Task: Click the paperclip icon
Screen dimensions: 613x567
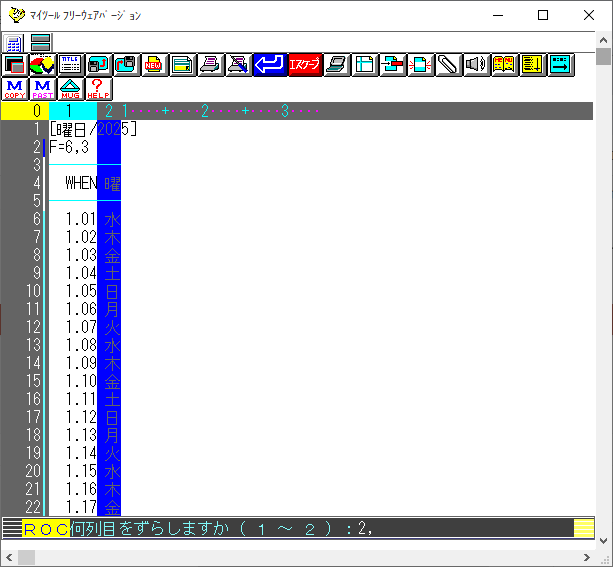Action: [x=448, y=66]
